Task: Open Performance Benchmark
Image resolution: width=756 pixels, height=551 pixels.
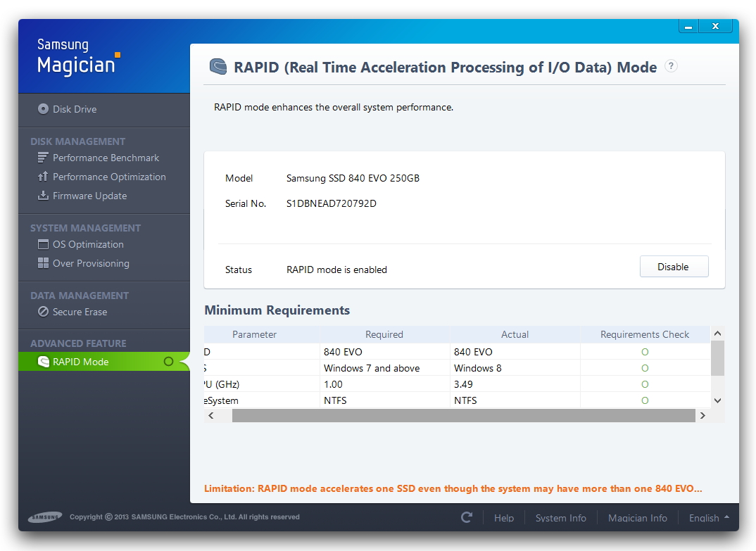Action: tap(106, 158)
